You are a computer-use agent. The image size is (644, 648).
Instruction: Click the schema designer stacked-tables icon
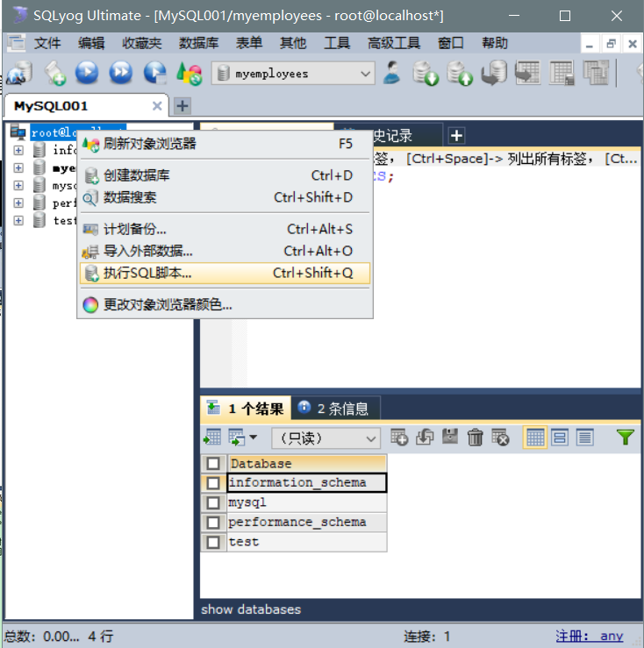pyautogui.click(x=596, y=73)
